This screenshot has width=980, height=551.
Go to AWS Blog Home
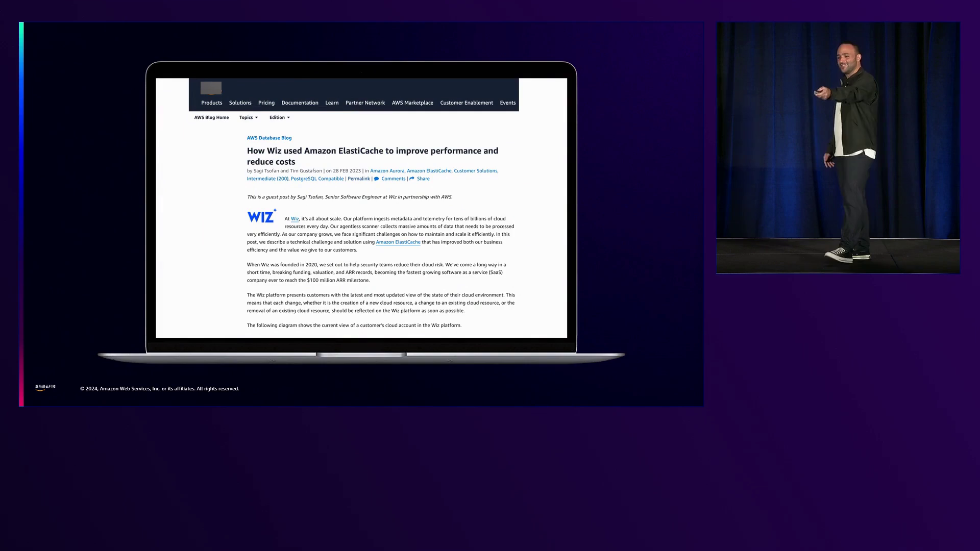[x=211, y=117]
